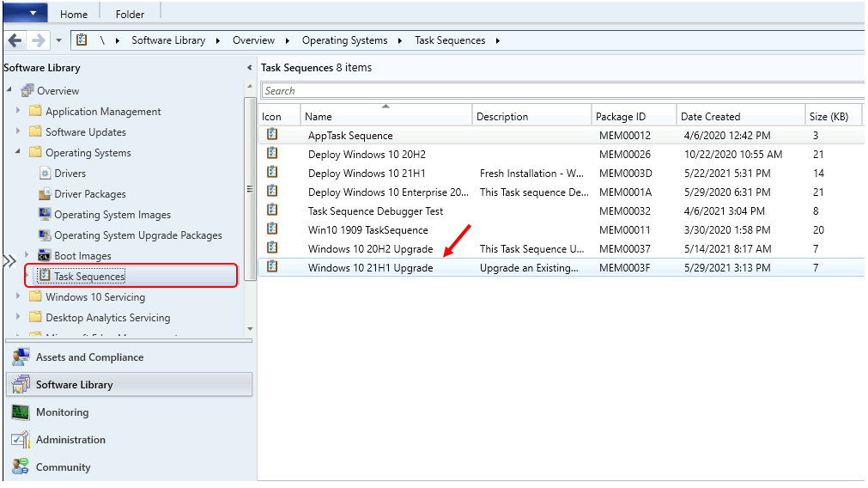Click Overview in the breadcrumb path
Viewport: 868px width, 488px height.
point(253,40)
